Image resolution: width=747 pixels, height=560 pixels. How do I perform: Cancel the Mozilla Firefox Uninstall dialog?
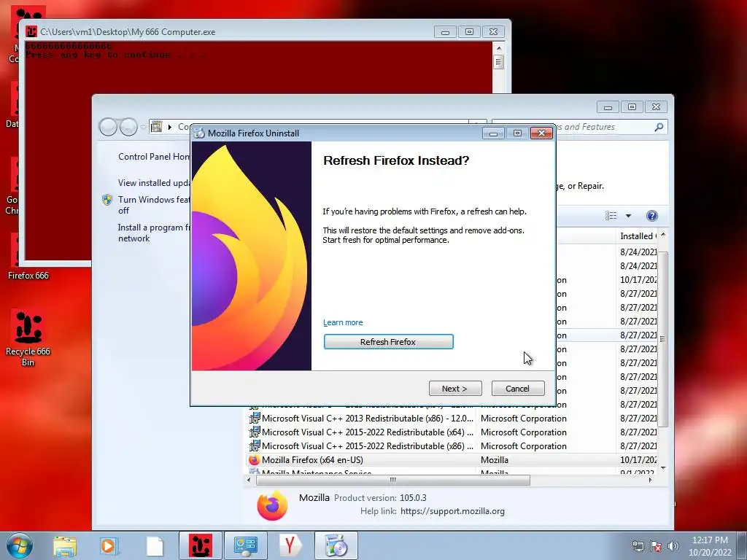click(517, 388)
